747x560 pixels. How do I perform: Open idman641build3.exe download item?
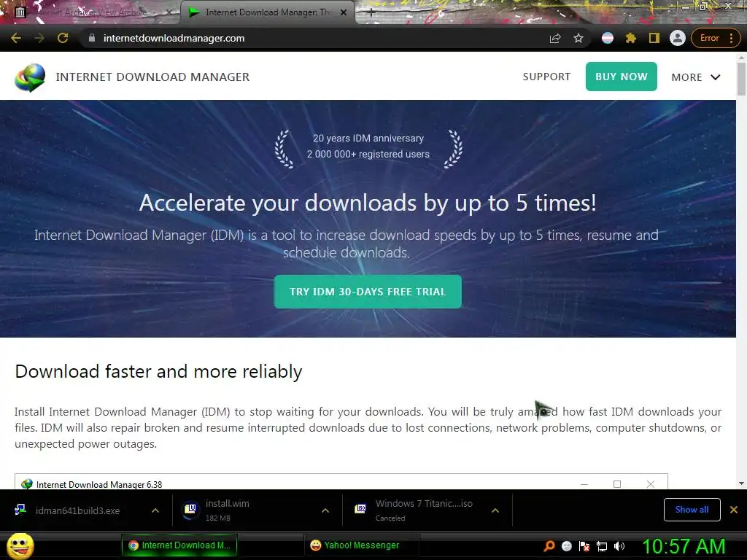point(77,510)
